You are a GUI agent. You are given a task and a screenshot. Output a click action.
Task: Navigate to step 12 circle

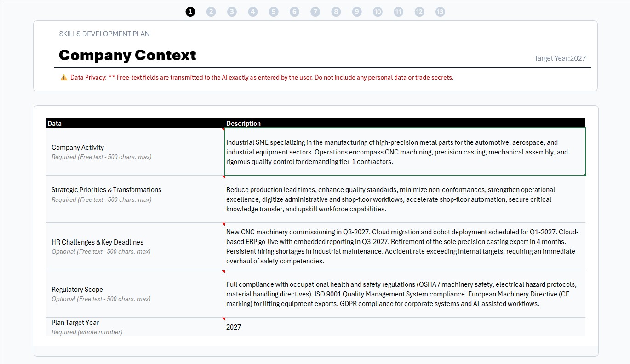click(419, 12)
